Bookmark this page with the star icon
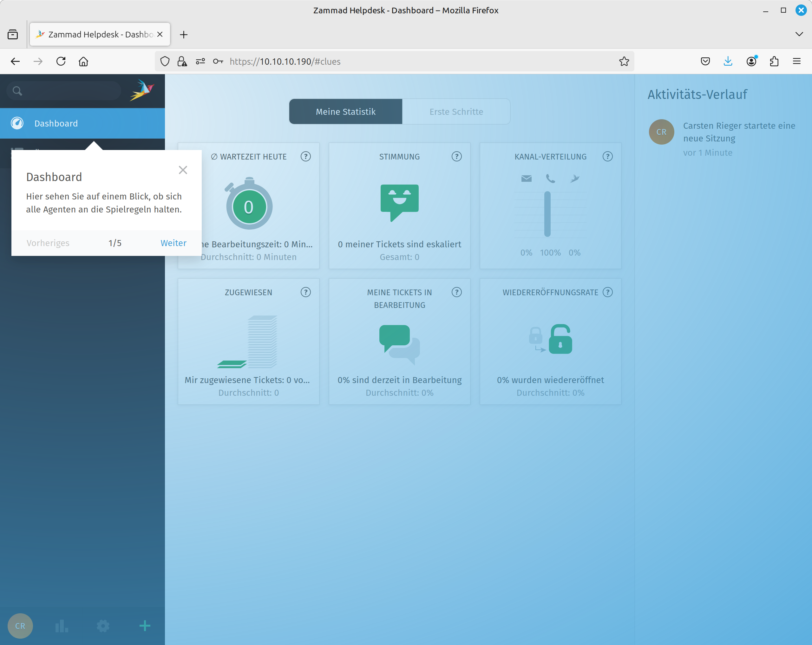This screenshot has width=812, height=645. (624, 62)
